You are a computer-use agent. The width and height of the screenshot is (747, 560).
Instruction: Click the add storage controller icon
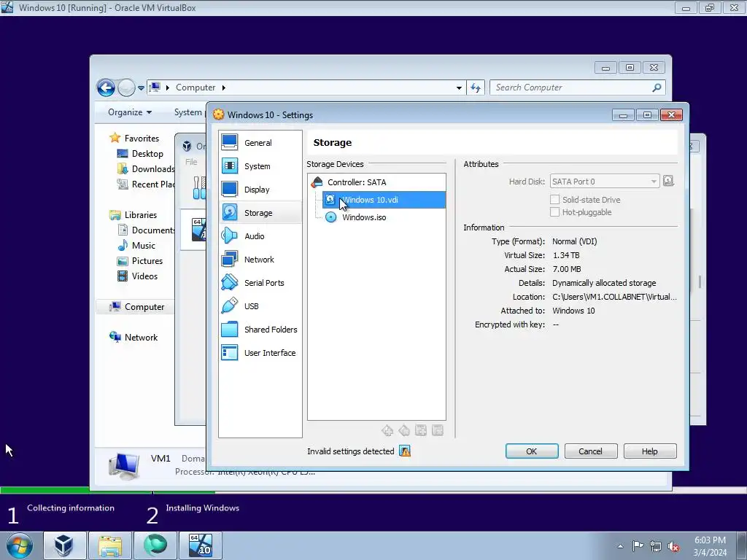(387, 430)
